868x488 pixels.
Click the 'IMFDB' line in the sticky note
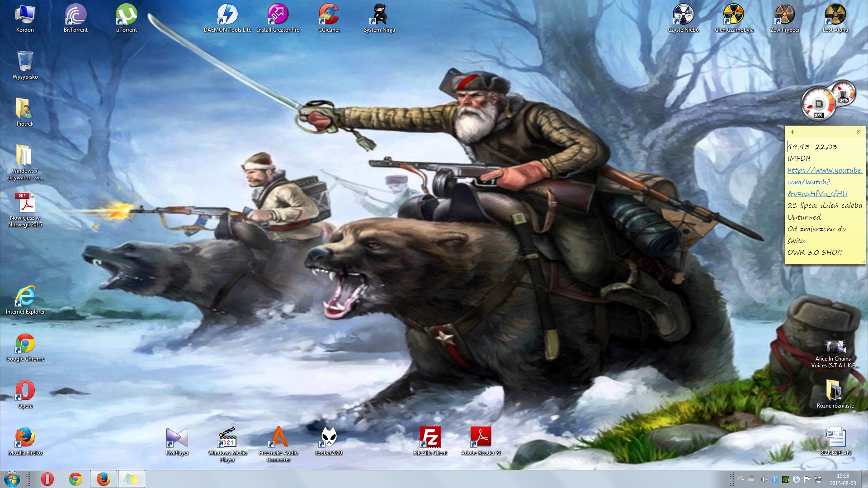(x=799, y=159)
